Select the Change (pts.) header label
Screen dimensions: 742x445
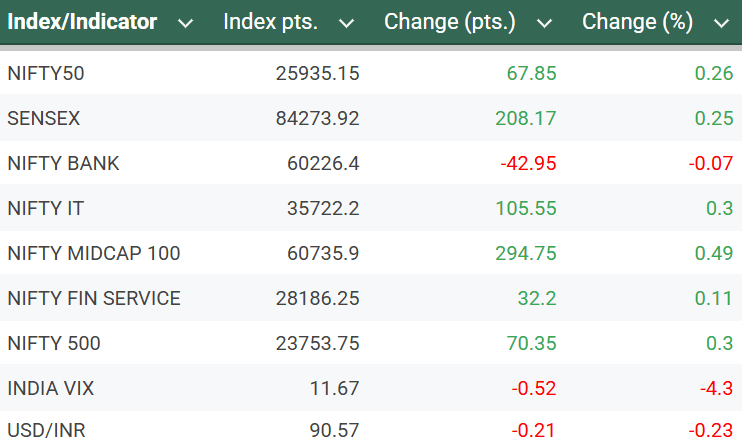click(450, 22)
